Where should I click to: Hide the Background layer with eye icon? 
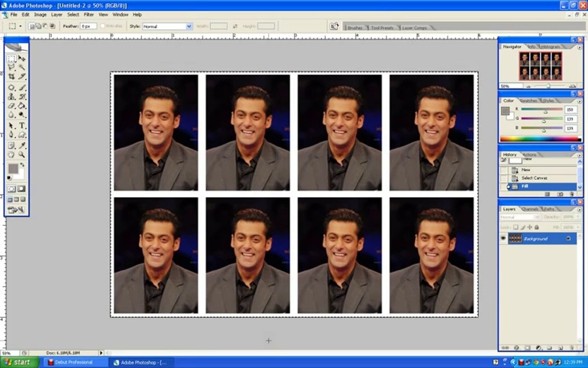click(x=503, y=239)
